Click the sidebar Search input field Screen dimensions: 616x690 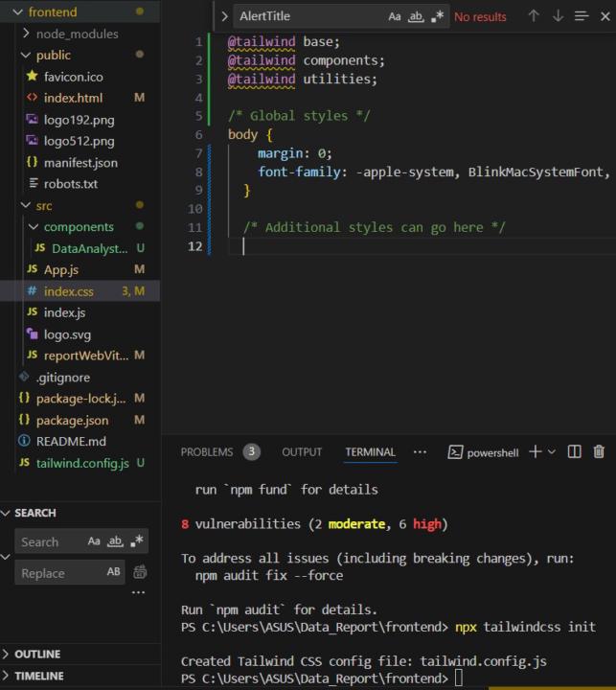48,541
